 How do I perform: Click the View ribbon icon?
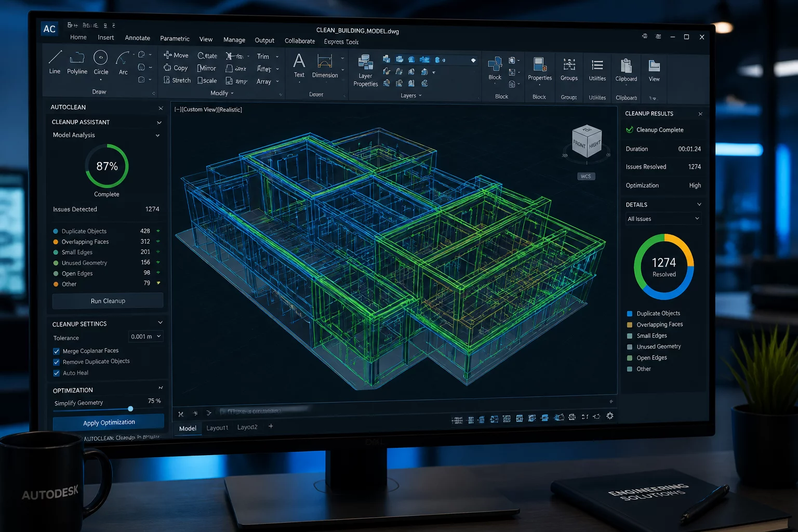(x=654, y=71)
